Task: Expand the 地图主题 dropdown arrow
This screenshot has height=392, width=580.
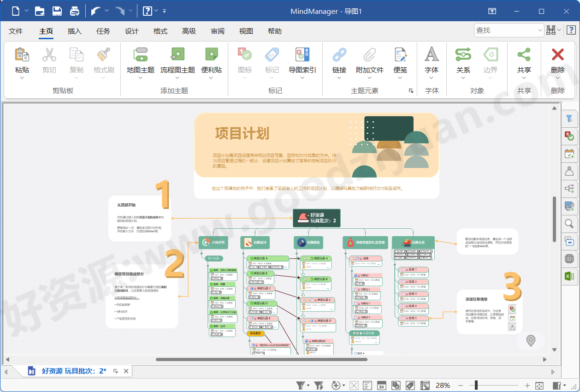Action: click(141, 78)
